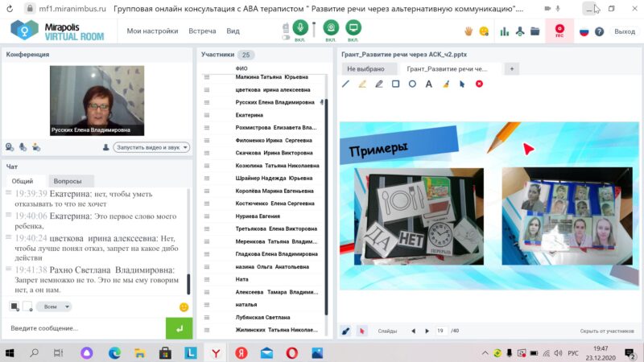Click the red rec recording button

tap(559, 31)
